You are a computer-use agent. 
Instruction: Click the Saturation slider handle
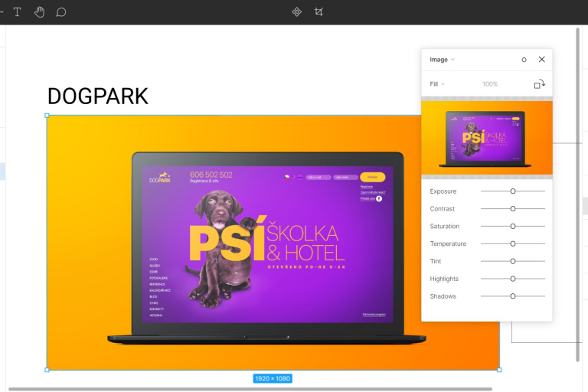(x=513, y=227)
